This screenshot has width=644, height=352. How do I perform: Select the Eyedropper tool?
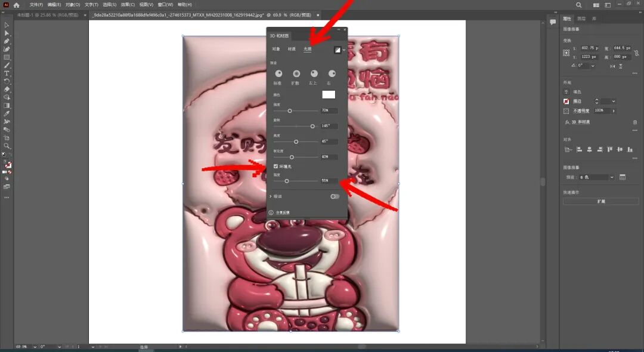[7, 114]
